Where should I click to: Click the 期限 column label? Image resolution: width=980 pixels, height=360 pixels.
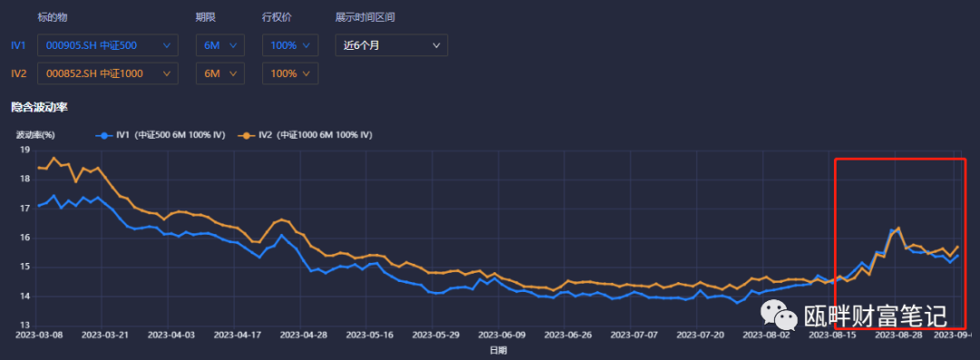(x=206, y=17)
